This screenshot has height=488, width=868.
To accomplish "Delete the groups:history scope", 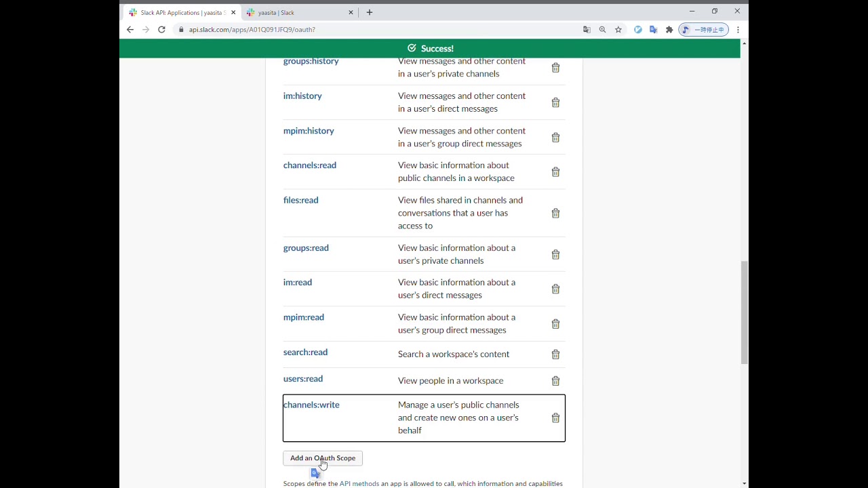I will (555, 68).
